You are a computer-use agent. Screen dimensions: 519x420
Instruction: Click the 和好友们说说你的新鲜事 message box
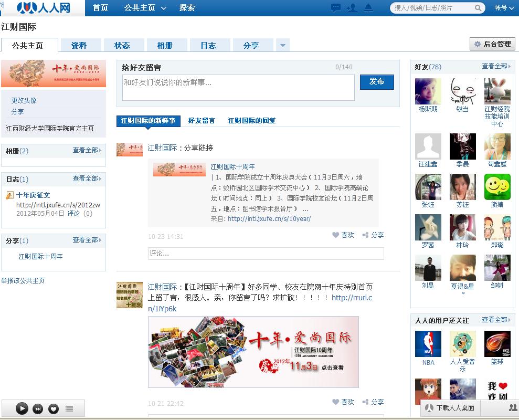tap(238, 87)
